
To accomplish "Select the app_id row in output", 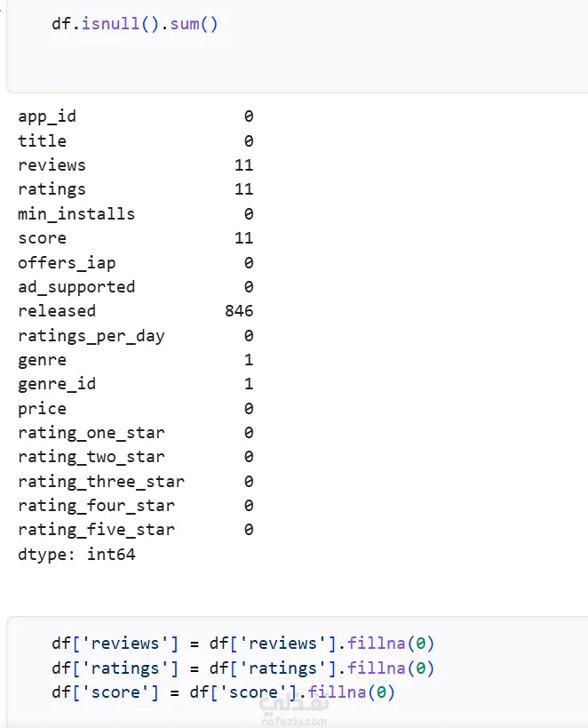I will (136, 116).
